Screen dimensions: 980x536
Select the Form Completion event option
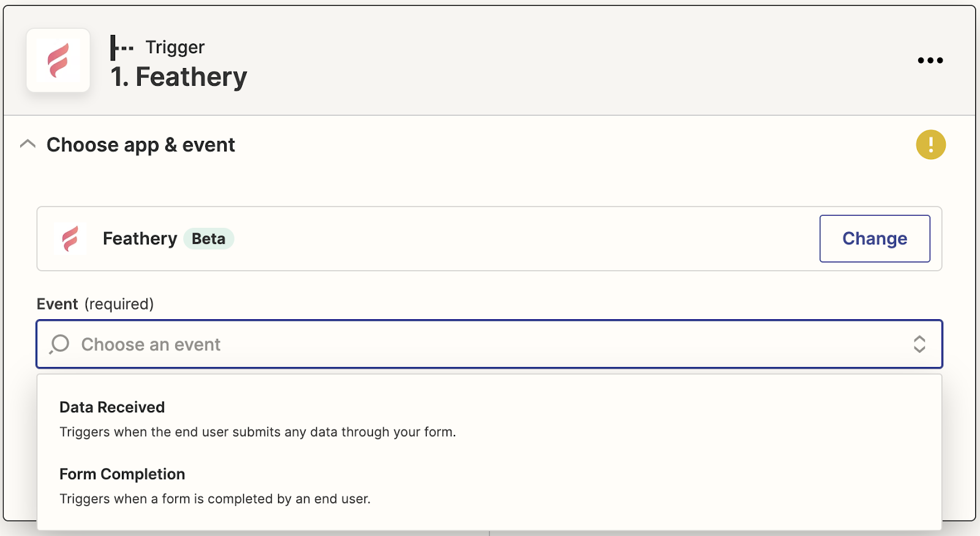point(122,474)
